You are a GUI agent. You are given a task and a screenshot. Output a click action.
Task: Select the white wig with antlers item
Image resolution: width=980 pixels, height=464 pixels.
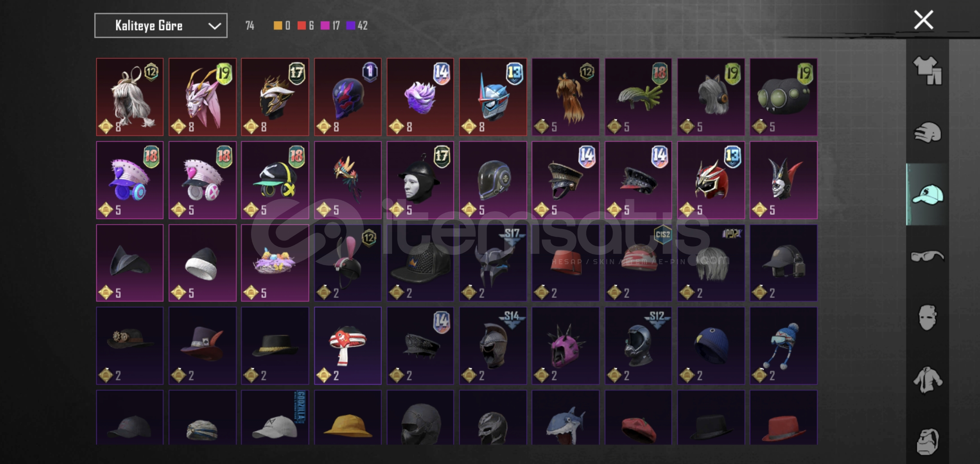130,97
